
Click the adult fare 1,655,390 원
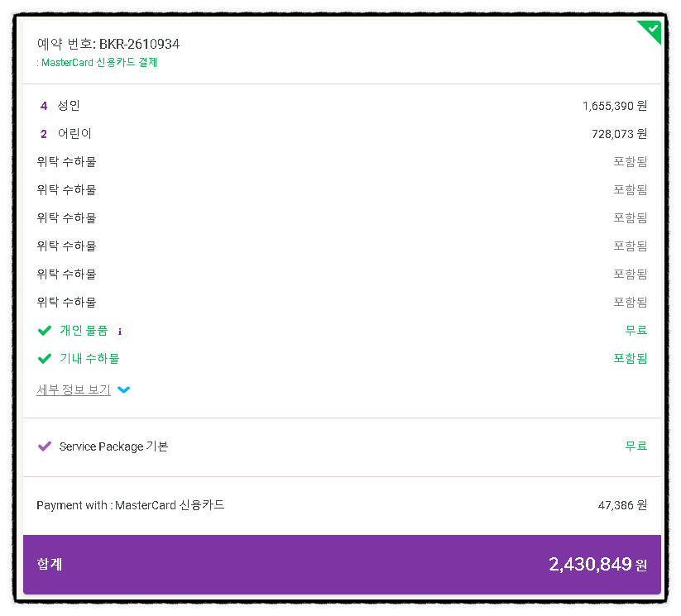[x=614, y=106]
